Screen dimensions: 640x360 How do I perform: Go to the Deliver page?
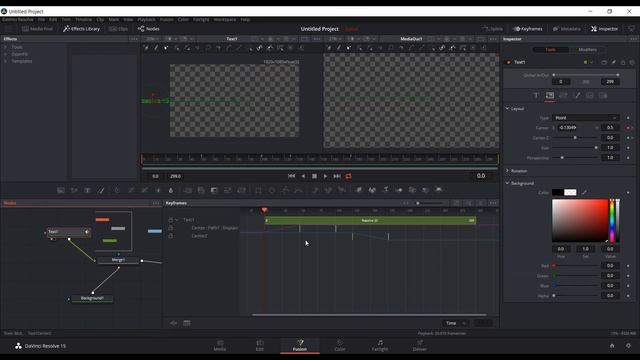pos(420,345)
